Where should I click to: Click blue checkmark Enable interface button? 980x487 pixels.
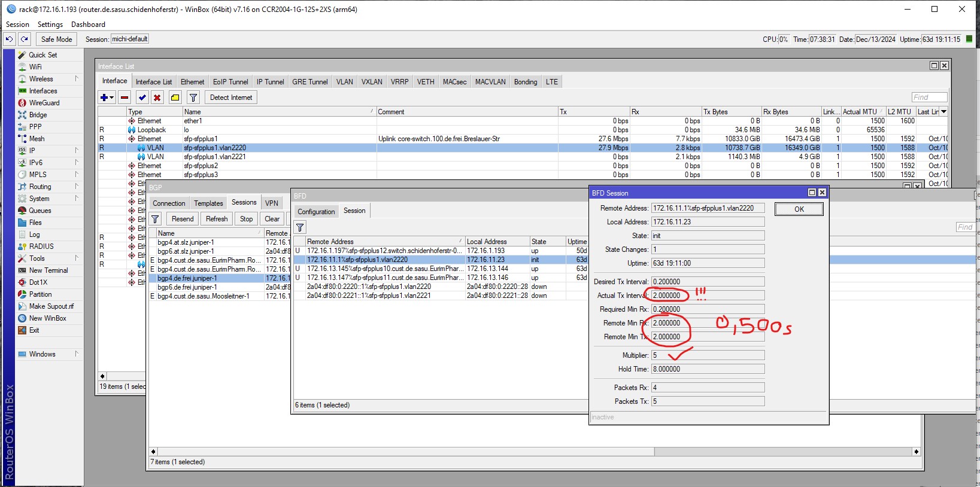tap(142, 98)
